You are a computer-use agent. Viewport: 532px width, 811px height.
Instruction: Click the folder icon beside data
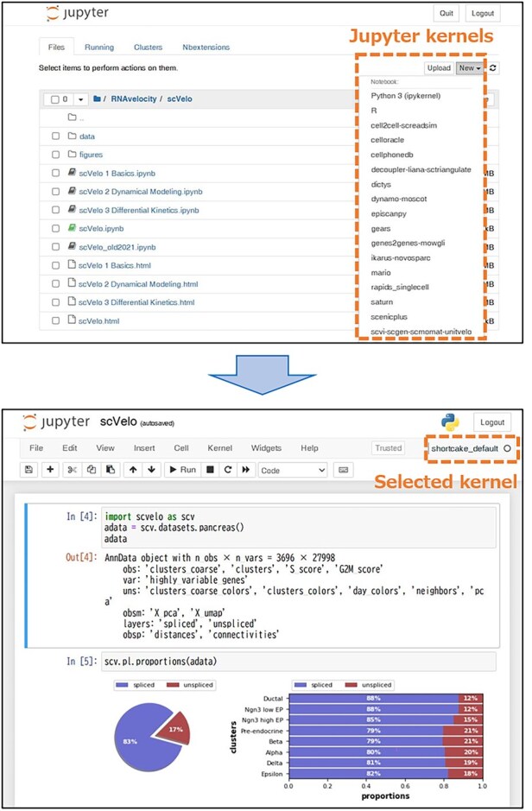72,136
